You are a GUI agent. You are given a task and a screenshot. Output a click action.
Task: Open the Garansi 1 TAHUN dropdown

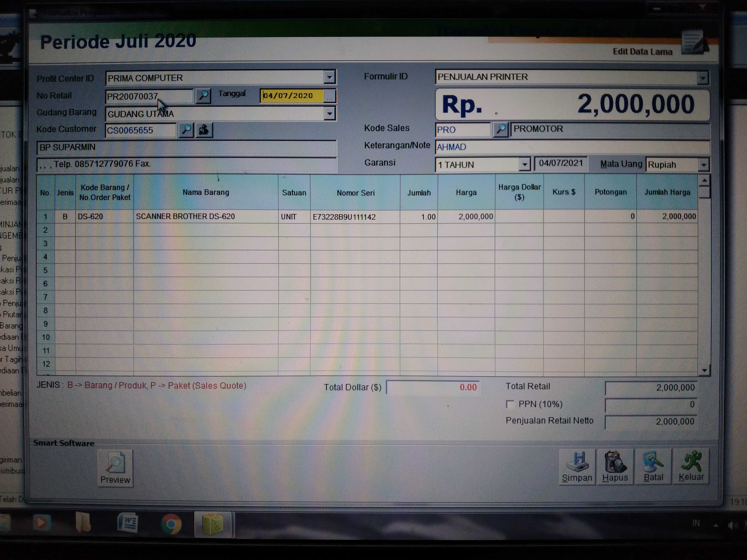(x=525, y=165)
